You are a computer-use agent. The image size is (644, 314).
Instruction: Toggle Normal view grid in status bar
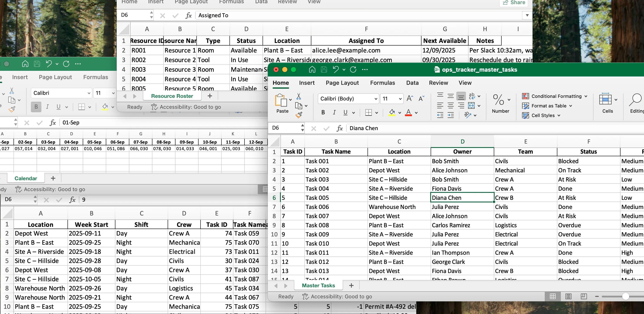point(553,297)
